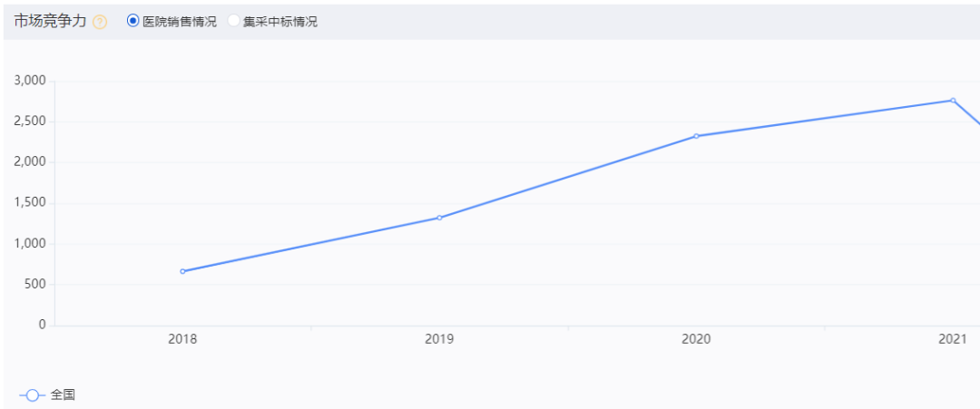Click the 2018 x-axis label

[x=182, y=340]
